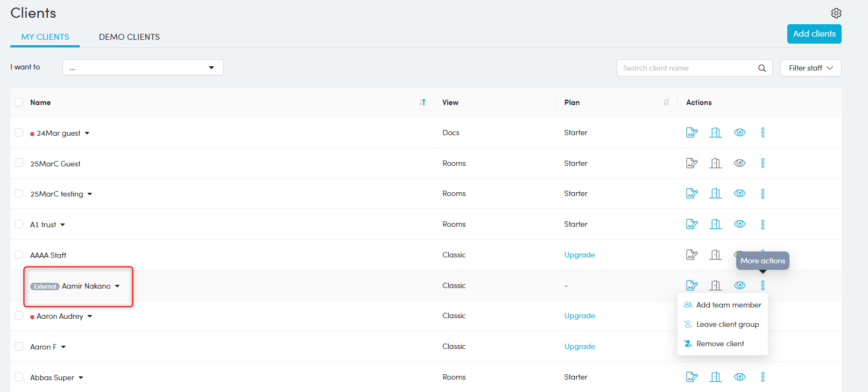The image size is (868, 392).
Task: Click the search magnifier icon
Action: [x=762, y=68]
